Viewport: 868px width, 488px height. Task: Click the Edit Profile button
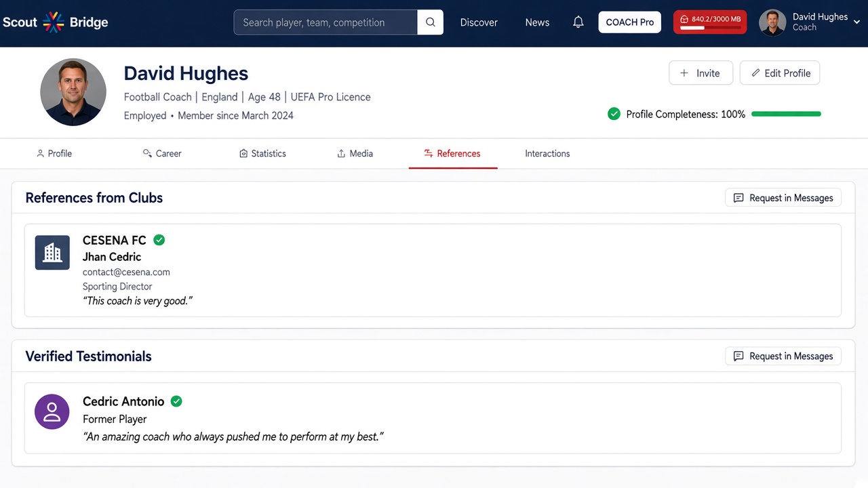[x=780, y=73]
